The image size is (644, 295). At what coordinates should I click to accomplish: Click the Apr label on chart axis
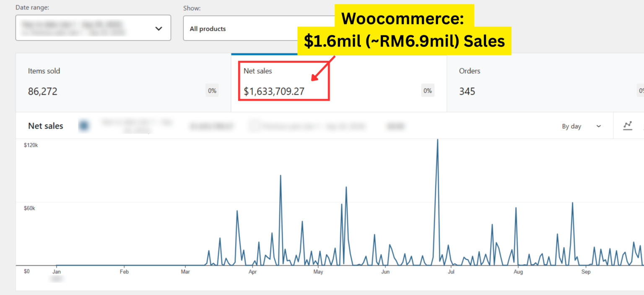pos(252,272)
